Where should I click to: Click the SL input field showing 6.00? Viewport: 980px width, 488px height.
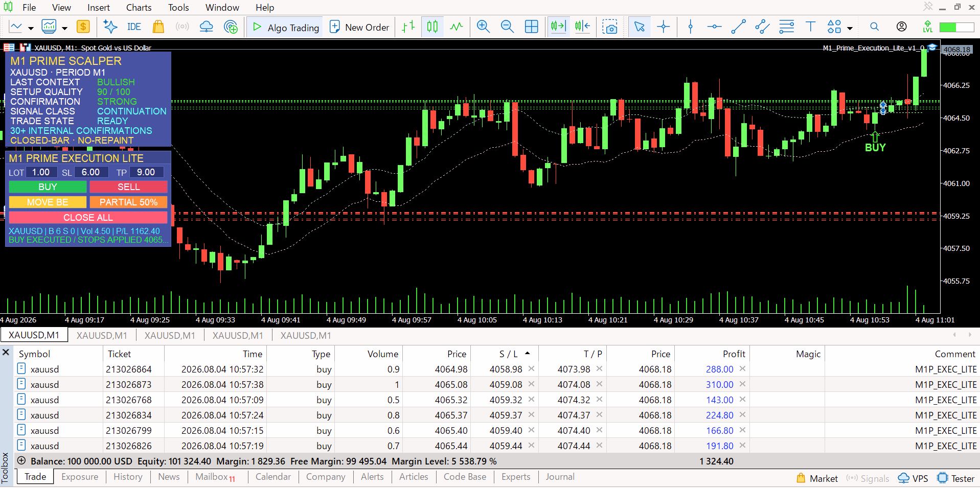click(x=91, y=173)
